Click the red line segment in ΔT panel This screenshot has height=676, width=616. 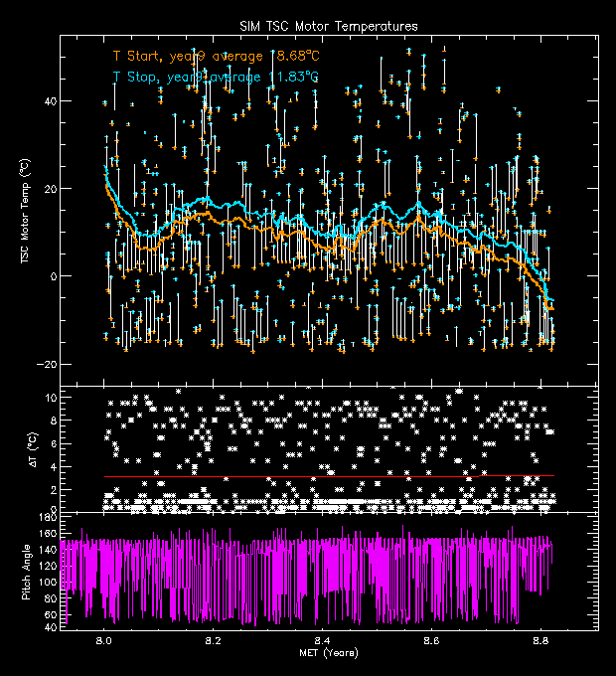[516, 475]
